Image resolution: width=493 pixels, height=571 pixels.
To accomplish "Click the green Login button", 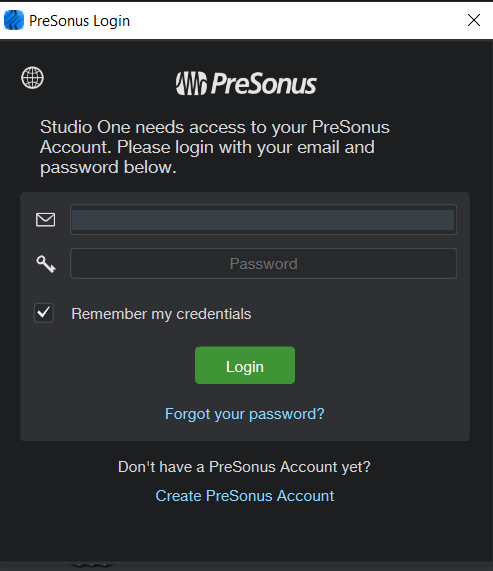I will (245, 365).
